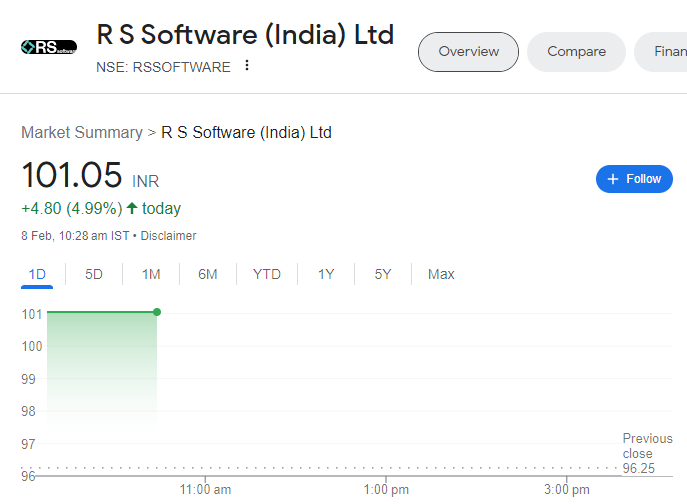Click the Previous close 96.25 label
The width and height of the screenshot is (687, 504).
[647, 453]
